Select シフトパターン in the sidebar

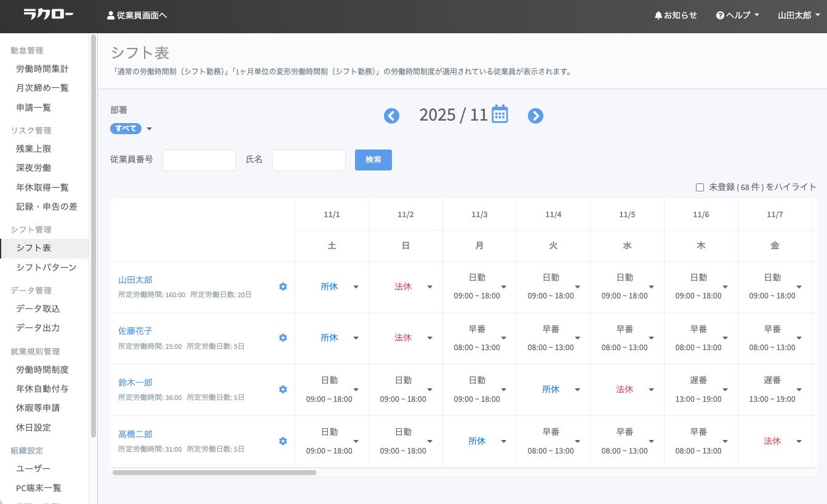click(46, 267)
